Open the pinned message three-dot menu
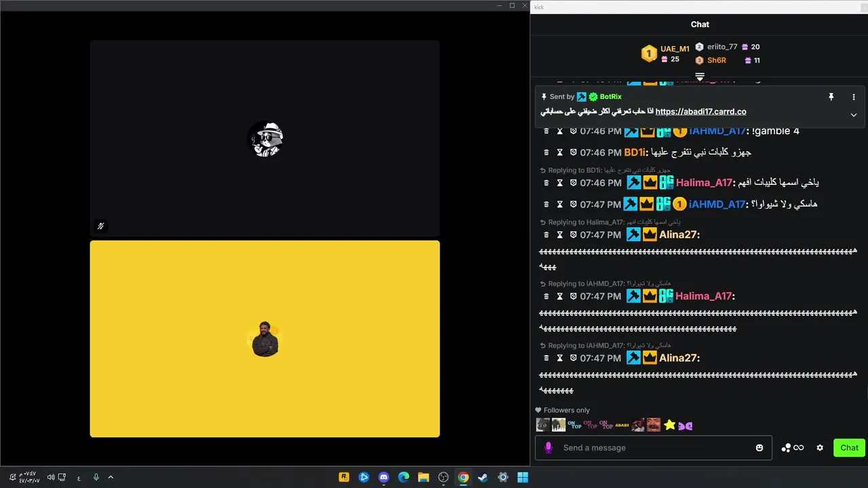 [x=854, y=97]
